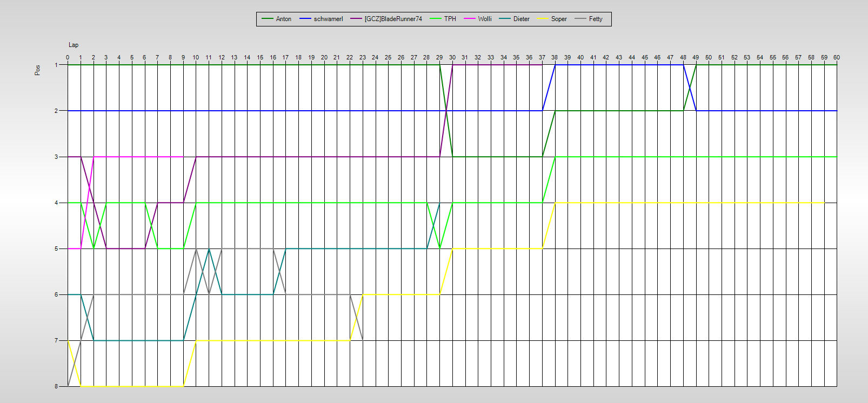The image size is (868, 403).
Task: Click the Pos axis title
Action: click(x=37, y=70)
